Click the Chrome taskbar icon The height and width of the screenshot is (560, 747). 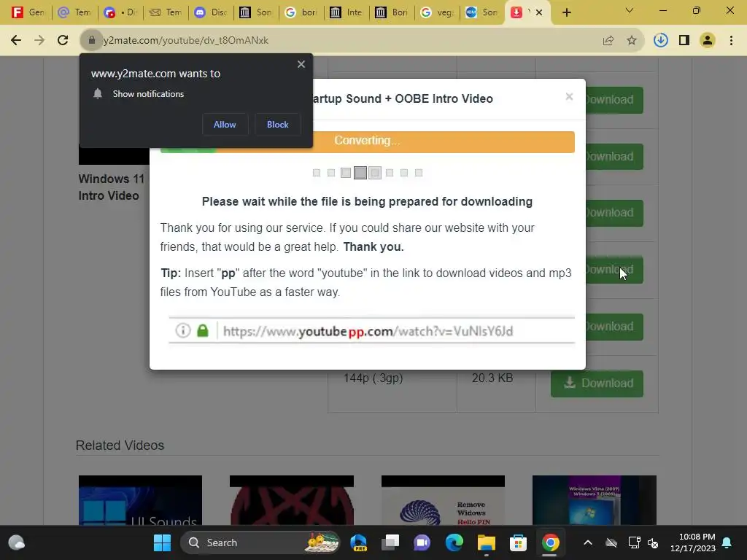click(x=550, y=542)
